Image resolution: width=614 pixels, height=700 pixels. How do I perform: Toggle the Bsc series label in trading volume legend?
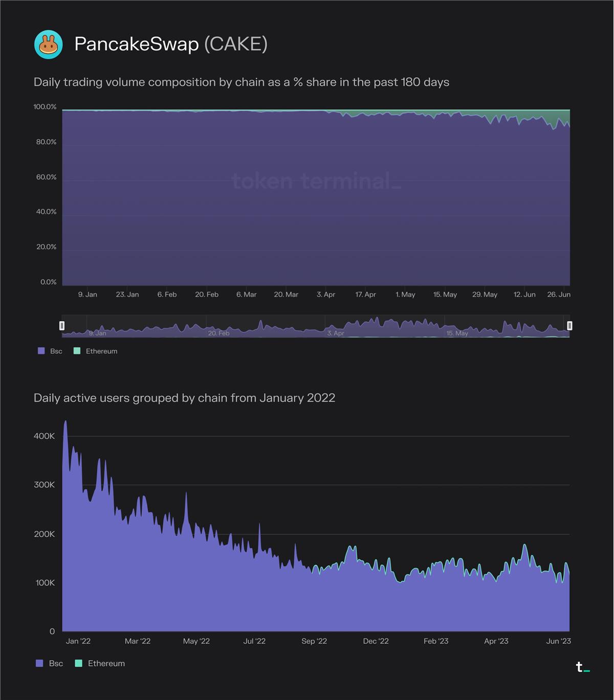pos(56,351)
